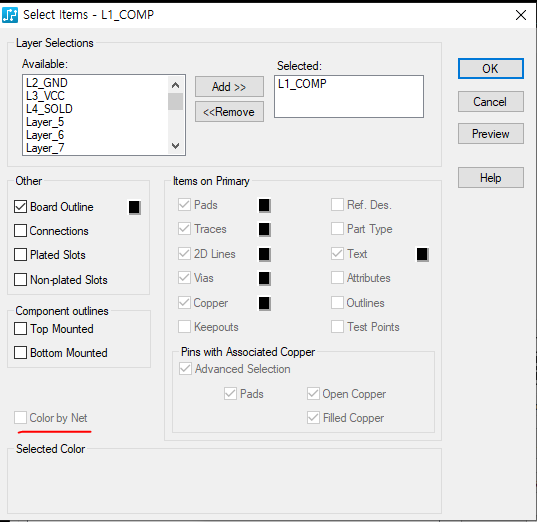Screen dimensions: 537x522
Task: Click the Text item color swatch
Action: click(422, 254)
